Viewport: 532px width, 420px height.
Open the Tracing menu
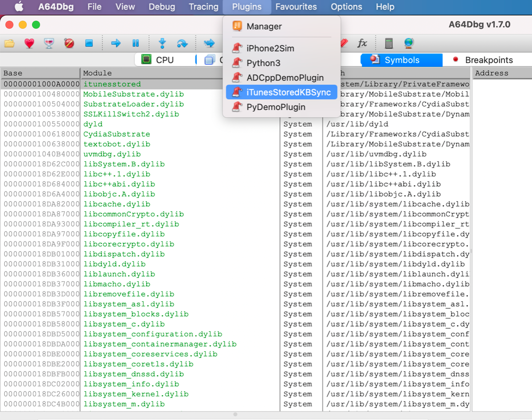point(203,7)
